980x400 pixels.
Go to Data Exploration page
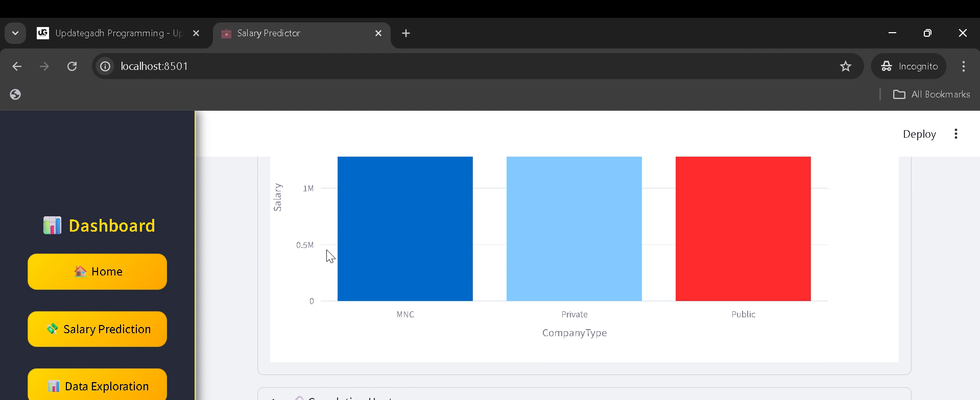(x=97, y=386)
